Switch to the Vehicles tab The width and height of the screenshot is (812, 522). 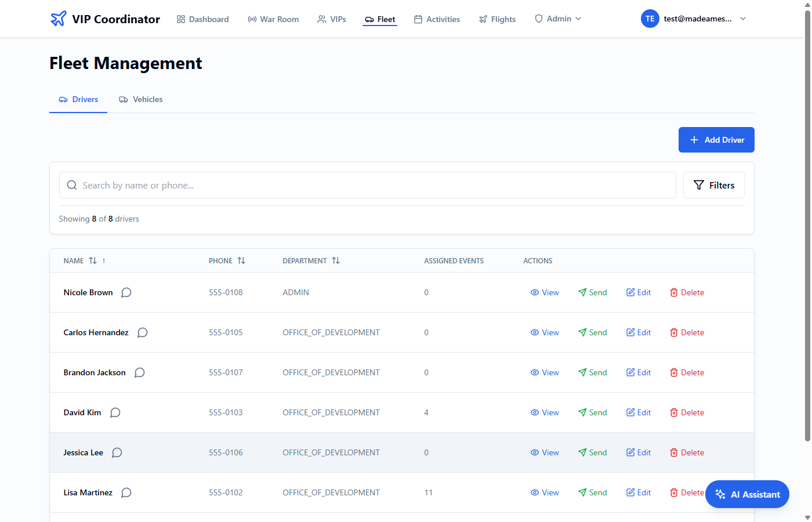coord(141,99)
